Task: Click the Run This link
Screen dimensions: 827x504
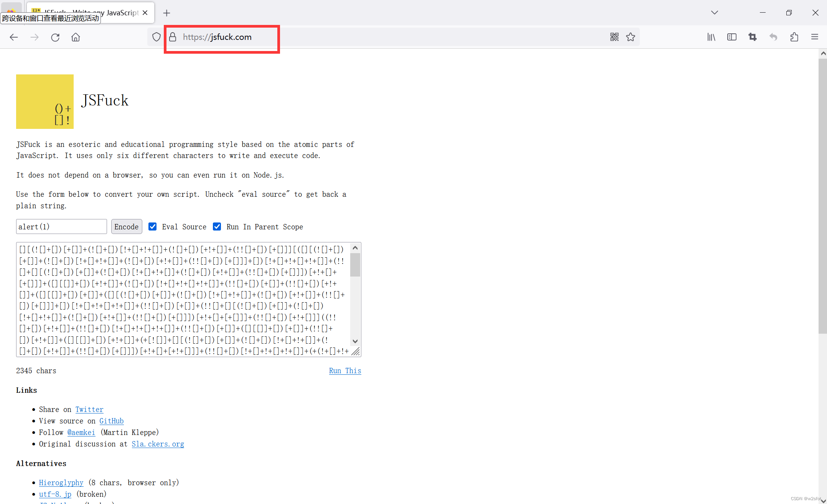Action: [x=345, y=371]
